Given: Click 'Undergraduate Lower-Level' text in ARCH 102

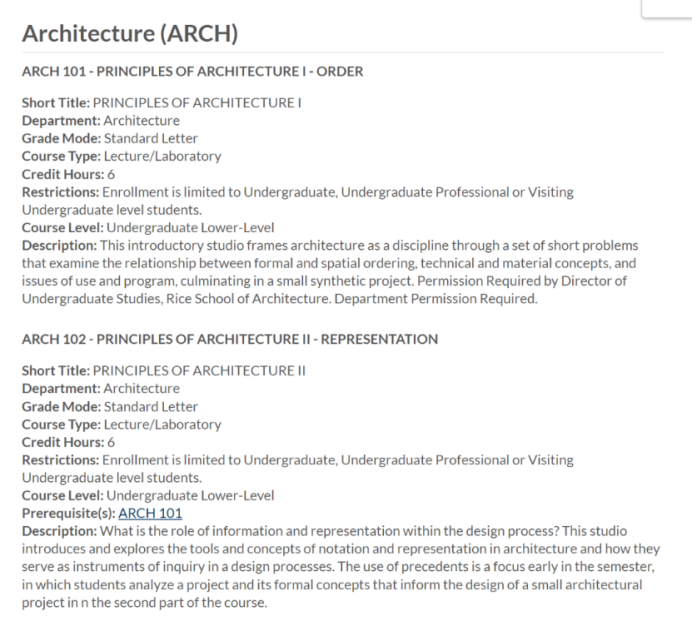Looking at the screenshot, I should coord(190,495).
